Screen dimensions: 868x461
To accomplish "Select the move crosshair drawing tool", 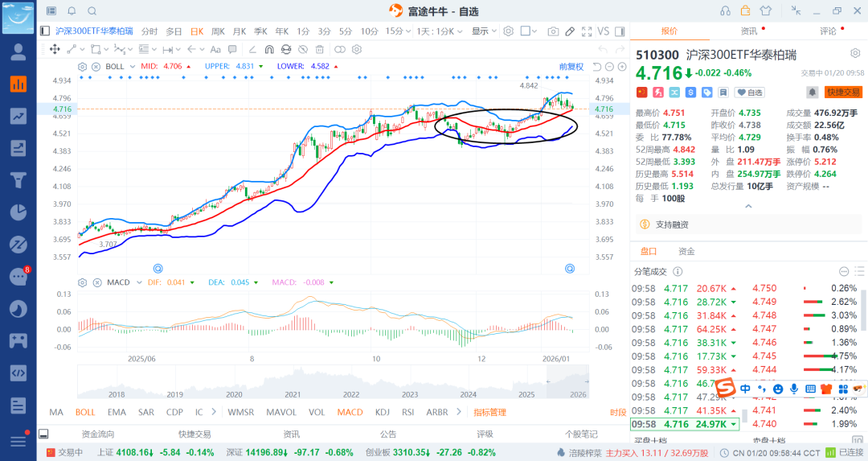I will click(55, 49).
